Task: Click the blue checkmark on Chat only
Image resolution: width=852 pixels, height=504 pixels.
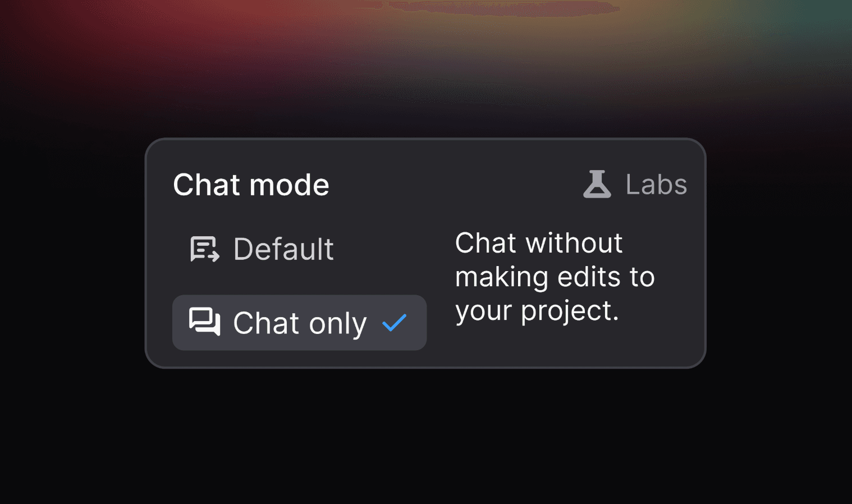Action: (395, 322)
